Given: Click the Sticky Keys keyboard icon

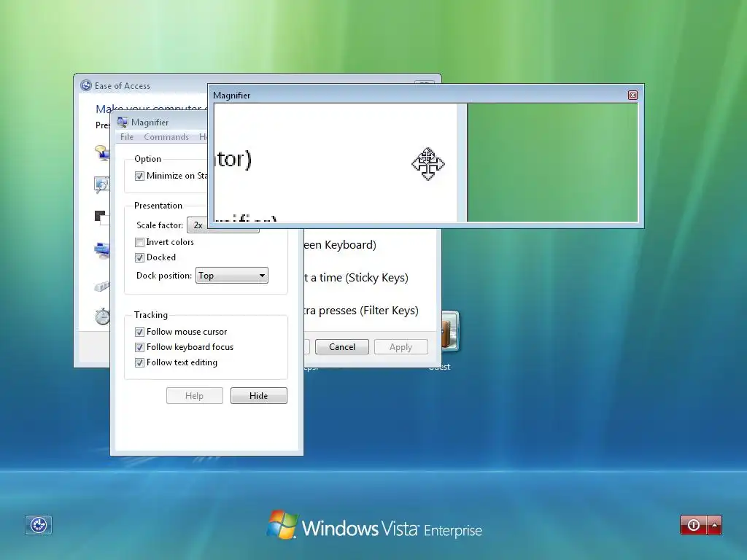Looking at the screenshot, I should (102, 286).
